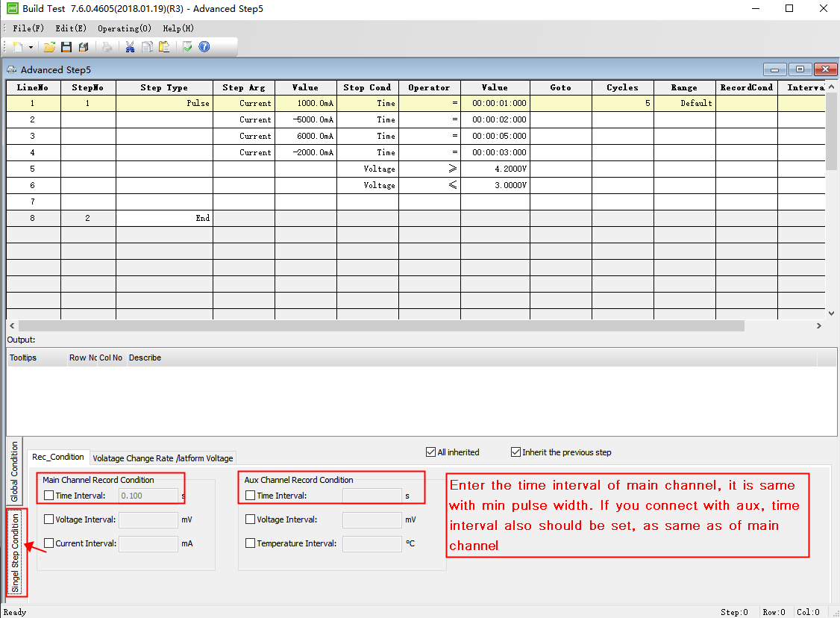Enable Aux Channel Voltage Interval checkbox
This screenshot has height=618, width=840.
coord(250,519)
